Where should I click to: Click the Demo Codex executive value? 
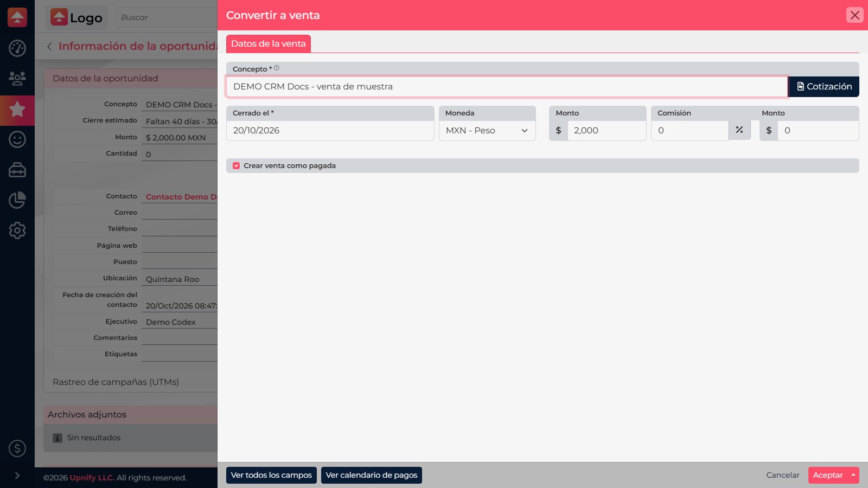(171, 322)
